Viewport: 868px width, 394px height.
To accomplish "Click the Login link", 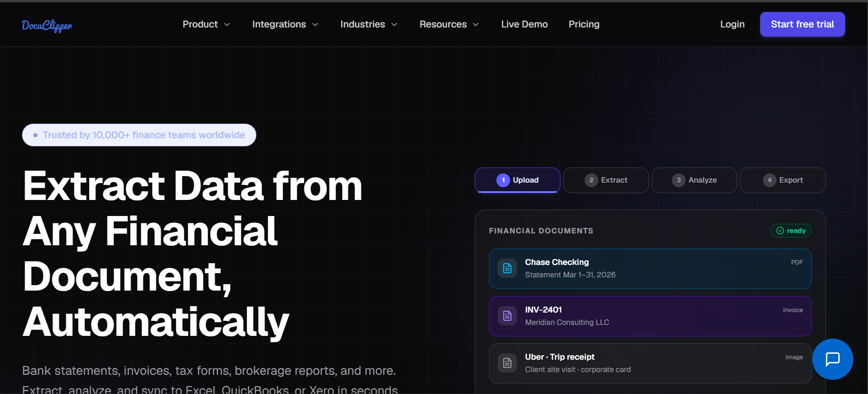I will [732, 24].
